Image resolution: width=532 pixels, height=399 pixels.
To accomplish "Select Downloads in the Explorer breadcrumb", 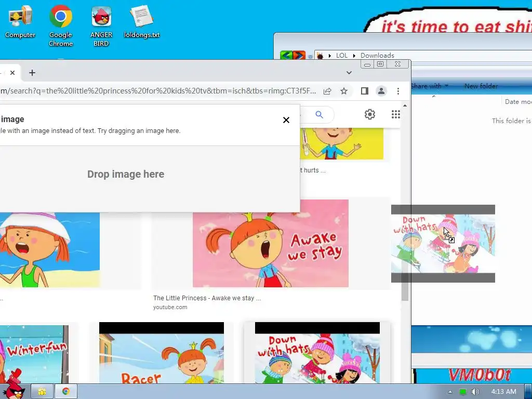I will coord(377,55).
